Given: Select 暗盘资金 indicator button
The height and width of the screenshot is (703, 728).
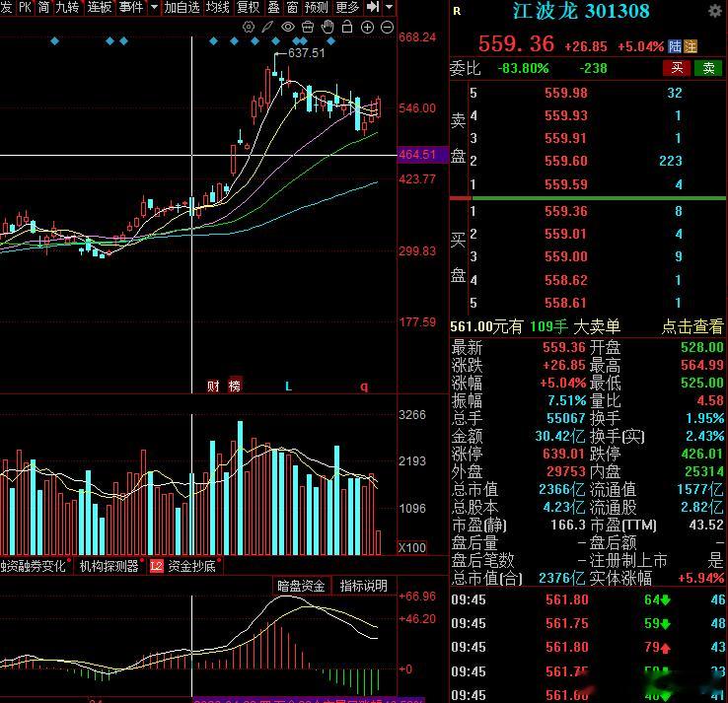Looking at the screenshot, I should pyautogui.click(x=301, y=586).
